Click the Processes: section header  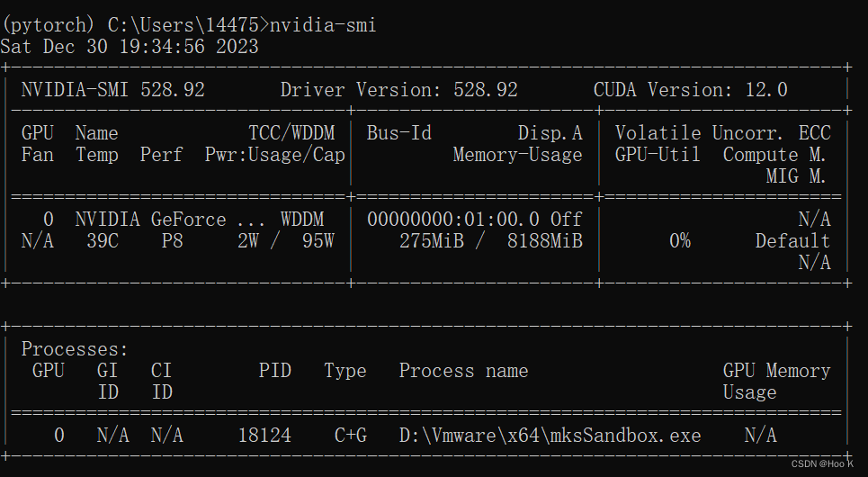(75, 349)
